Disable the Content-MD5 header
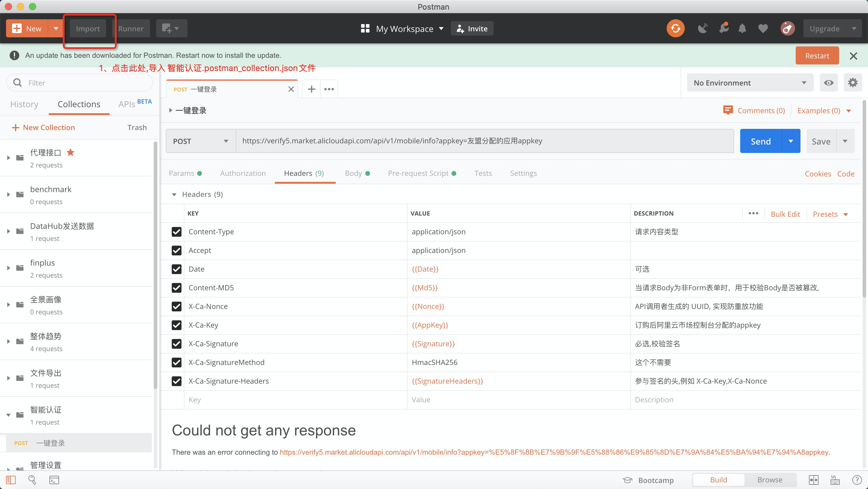Viewport: 868px width, 489px height. 177,288
